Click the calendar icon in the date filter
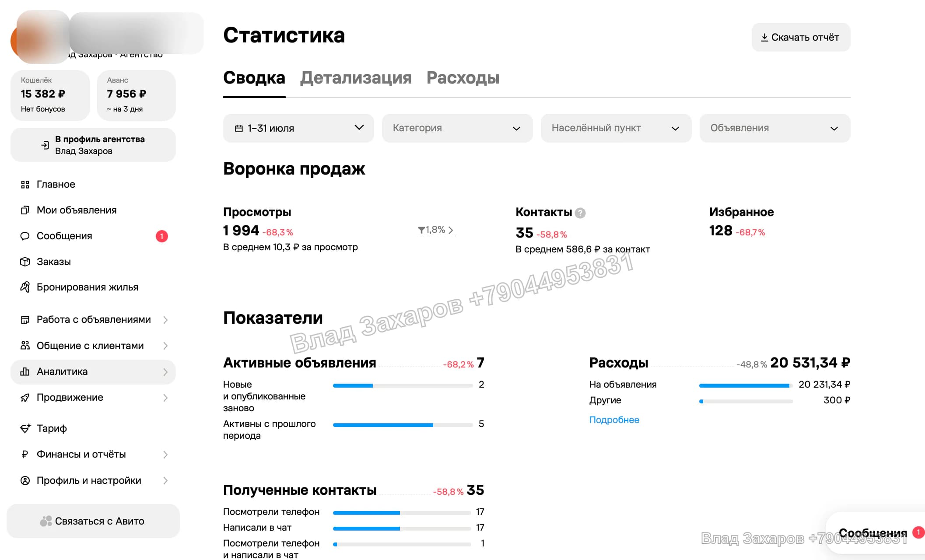Screen dimensions: 925x560 pos(239,129)
